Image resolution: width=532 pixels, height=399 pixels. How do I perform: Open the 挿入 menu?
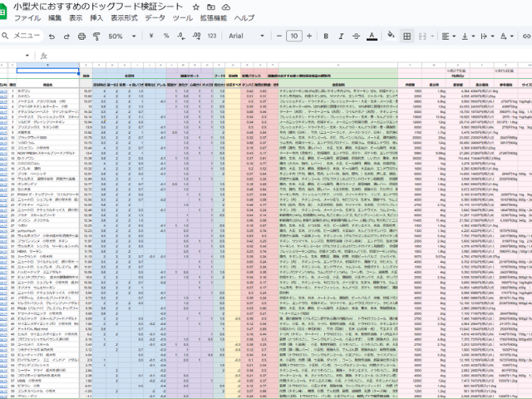96,18
